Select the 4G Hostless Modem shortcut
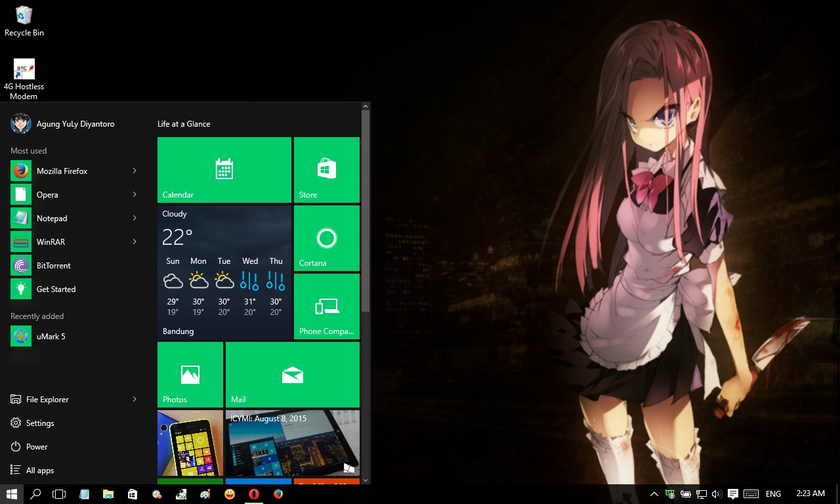840x504 pixels. point(24,79)
